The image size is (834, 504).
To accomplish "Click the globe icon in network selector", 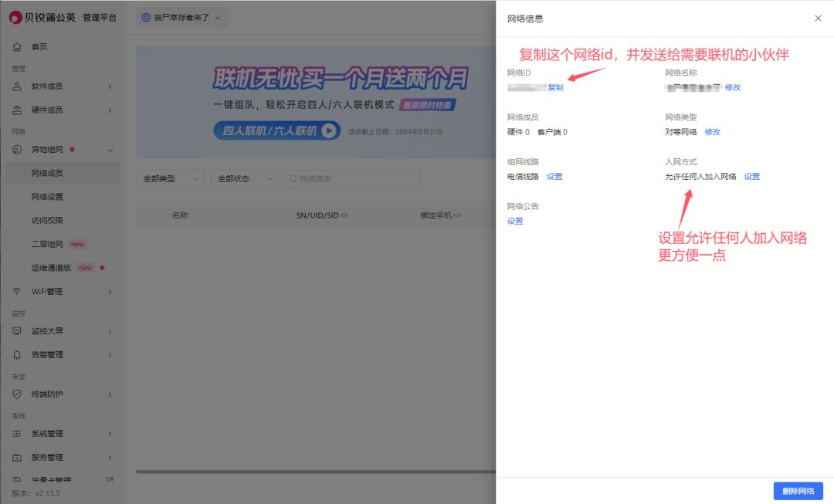I will 146,18.
